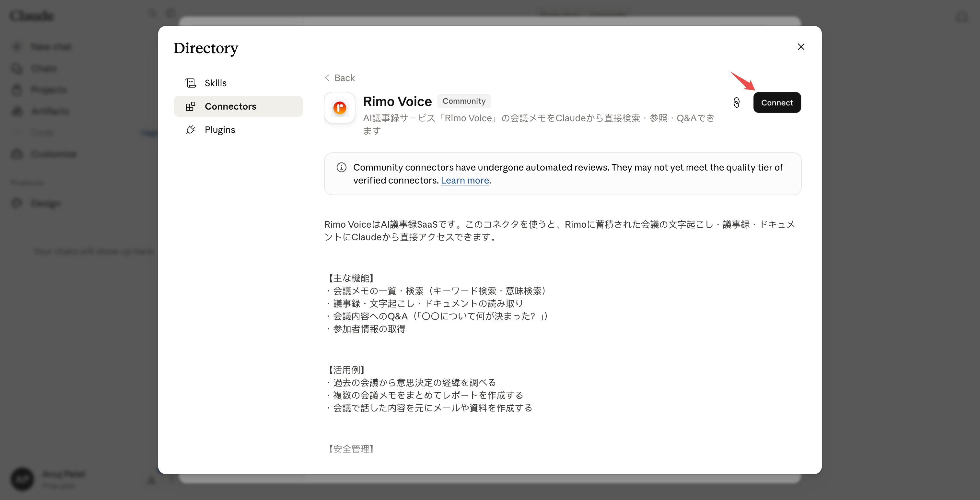This screenshot has width=980, height=500.
Task: Click the Community badge
Action: tap(464, 101)
